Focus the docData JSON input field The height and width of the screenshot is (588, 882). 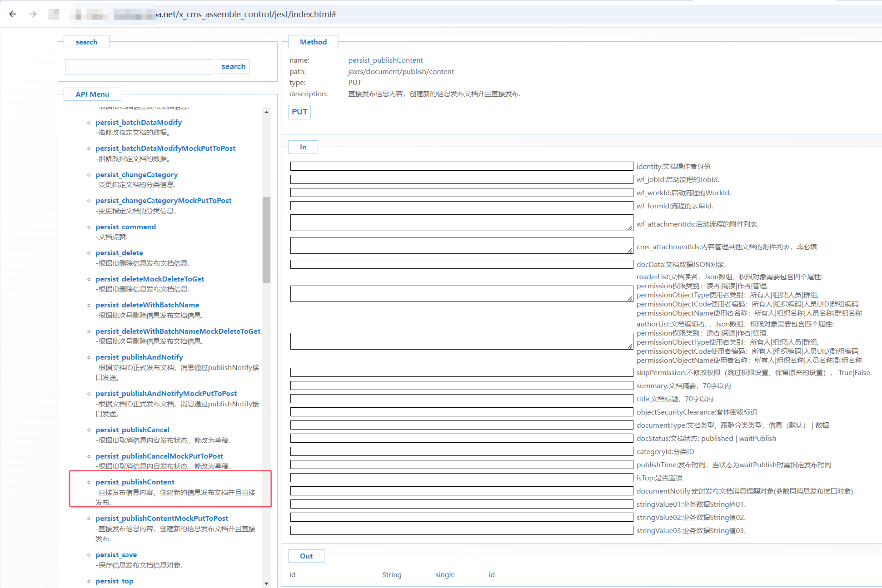(461, 265)
